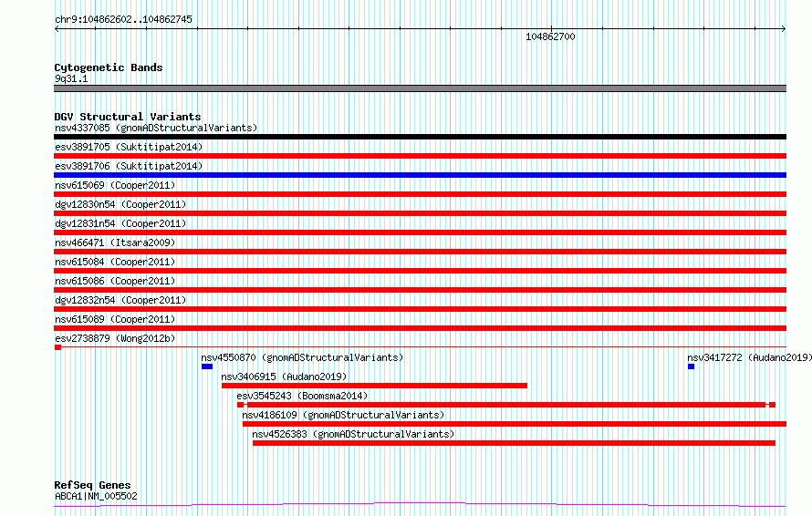Click the dgv12831n54 Cooper2011 label
The width and height of the screenshot is (812, 516).
(120, 223)
